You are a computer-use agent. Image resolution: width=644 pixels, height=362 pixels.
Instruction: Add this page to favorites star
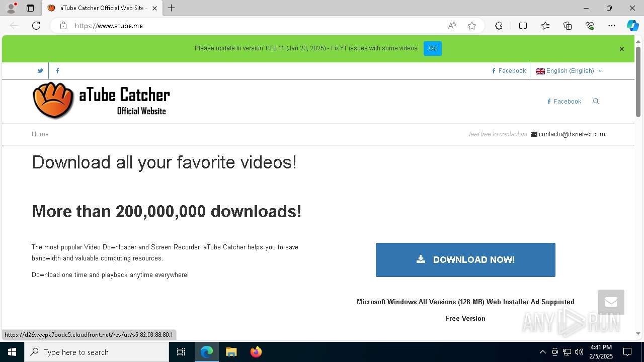[472, 26]
